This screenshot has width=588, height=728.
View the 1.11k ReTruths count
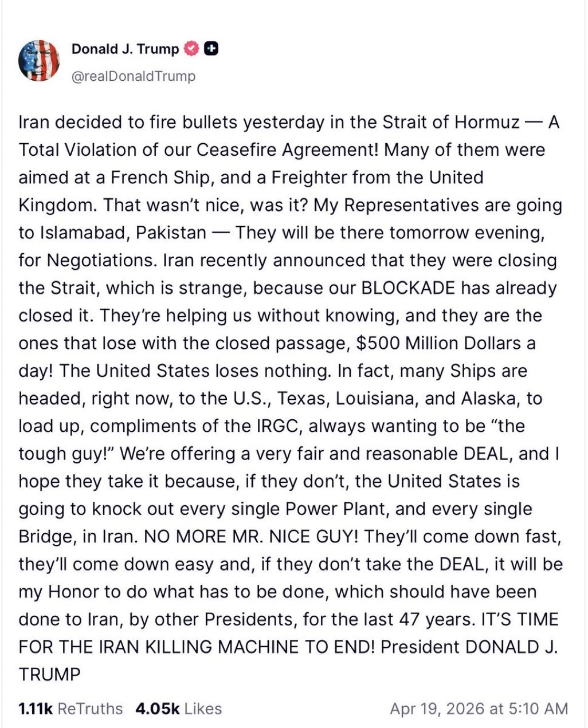[36, 709]
